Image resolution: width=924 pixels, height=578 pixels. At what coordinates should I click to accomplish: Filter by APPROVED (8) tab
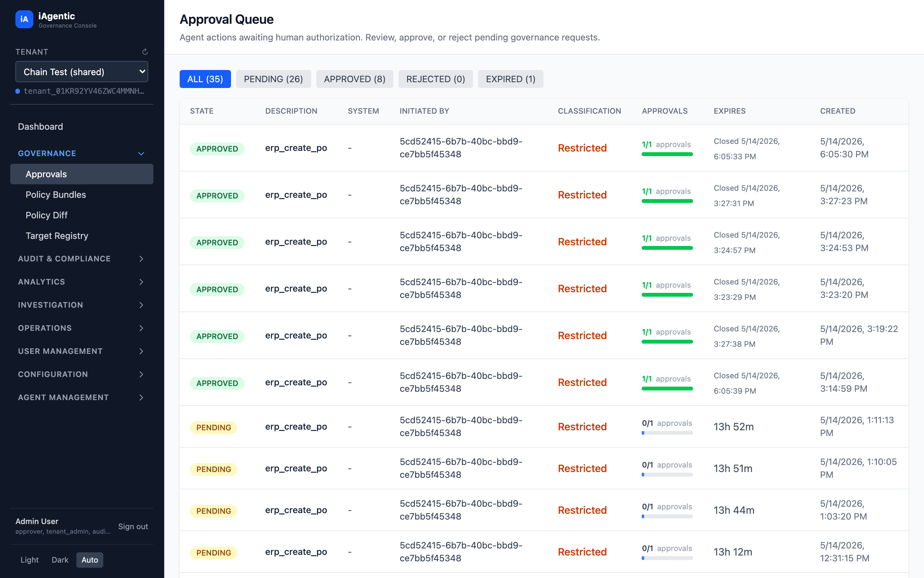point(354,79)
